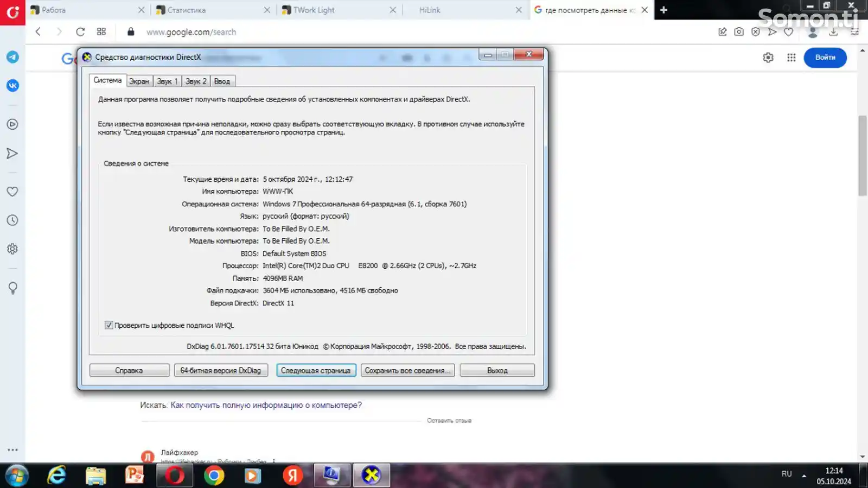Screen dimensions: 868x488
Task: Switch to the 'Звук 2' tab
Action: tap(196, 81)
